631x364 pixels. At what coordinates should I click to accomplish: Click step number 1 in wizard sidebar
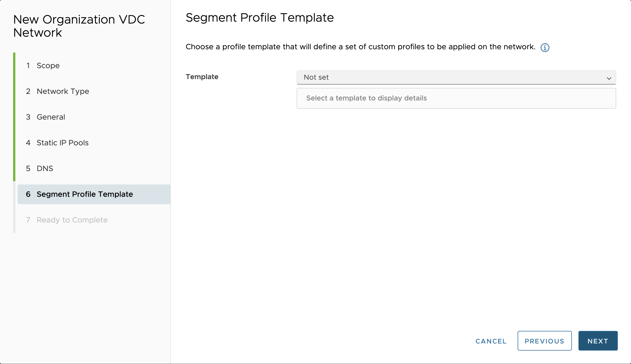(x=28, y=66)
